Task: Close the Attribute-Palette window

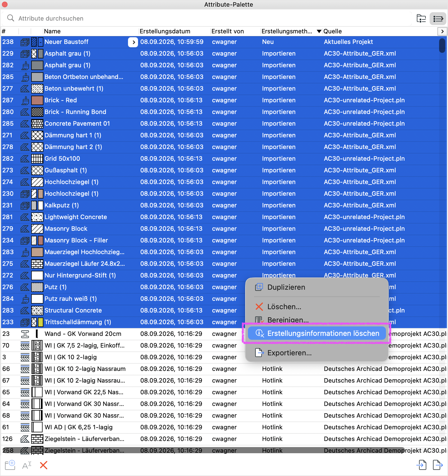Action: click(5, 4)
